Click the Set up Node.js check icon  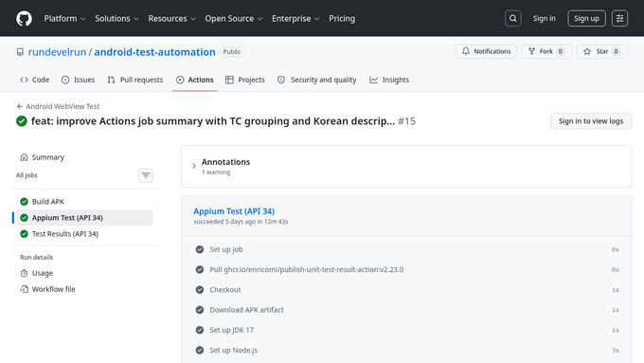click(200, 351)
